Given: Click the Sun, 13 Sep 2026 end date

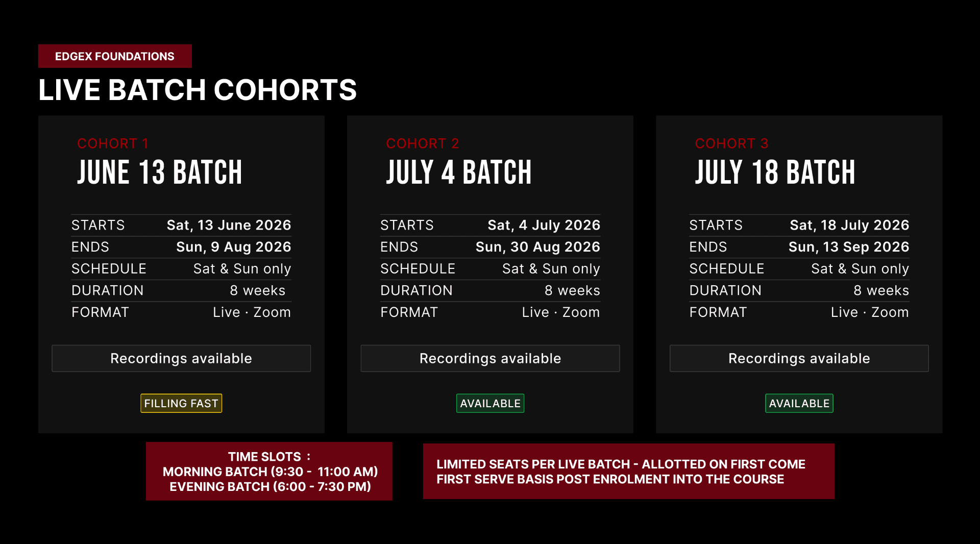Looking at the screenshot, I should click(x=849, y=247).
